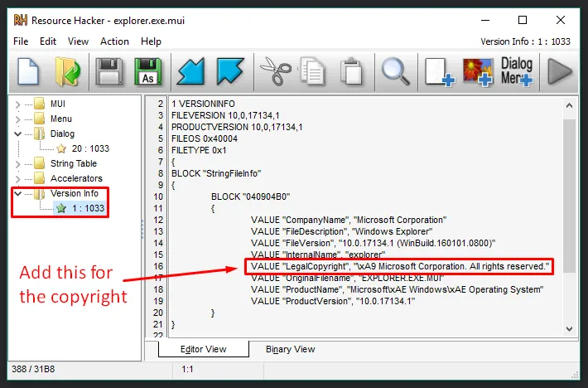Click the green Save As floppy icon
588x388 pixels.
[148, 71]
